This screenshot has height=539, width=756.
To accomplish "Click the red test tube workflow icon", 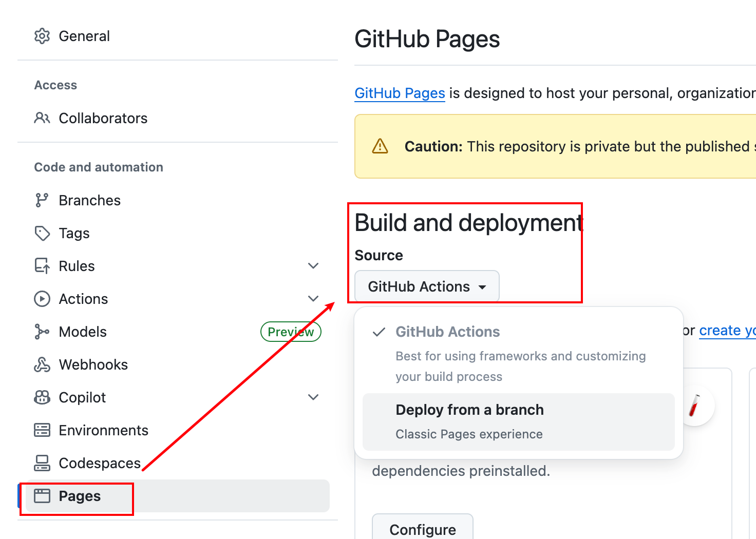I will coord(694,406).
